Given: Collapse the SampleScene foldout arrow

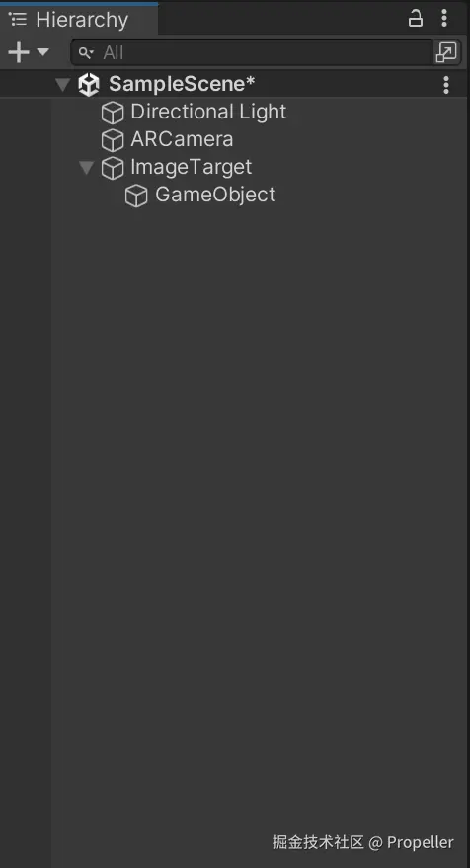Looking at the screenshot, I should [63, 85].
